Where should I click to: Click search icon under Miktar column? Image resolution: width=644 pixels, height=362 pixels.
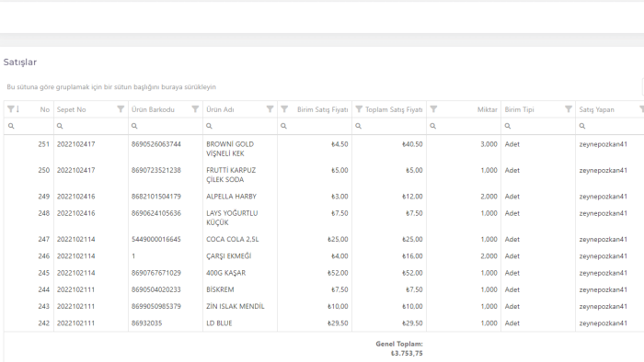pyautogui.click(x=433, y=126)
